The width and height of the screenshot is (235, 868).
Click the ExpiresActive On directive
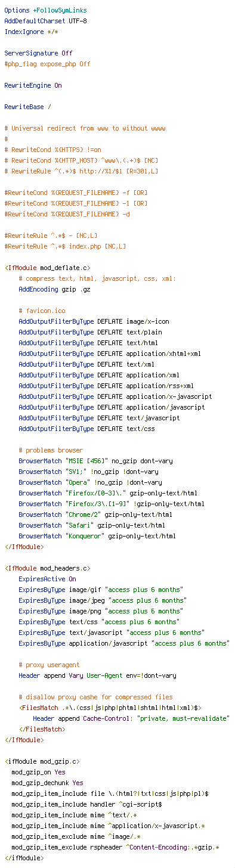[47, 579]
